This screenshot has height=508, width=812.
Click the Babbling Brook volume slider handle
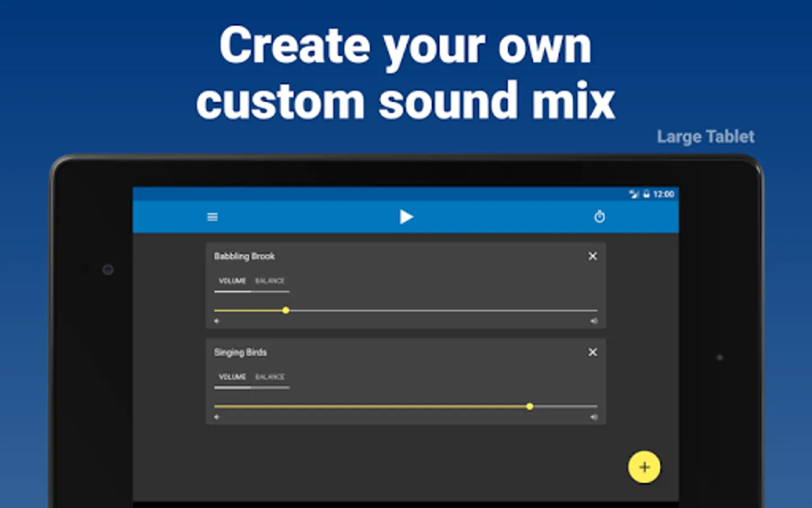tap(286, 310)
